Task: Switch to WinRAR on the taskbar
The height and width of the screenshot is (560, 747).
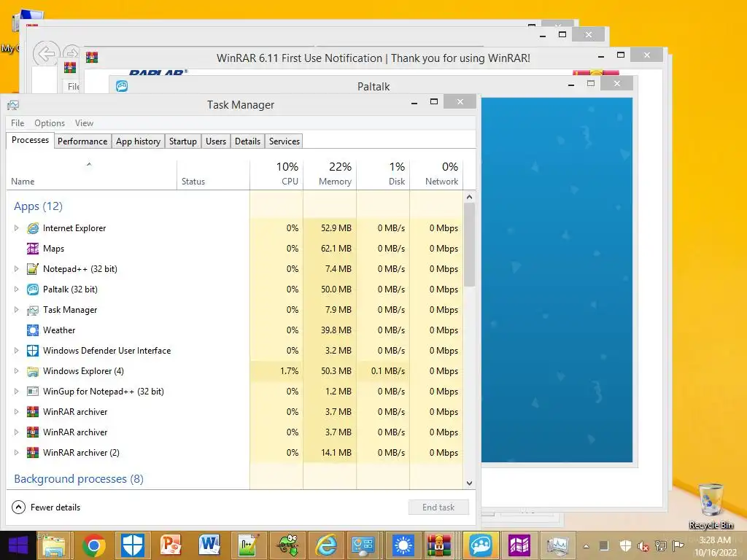Action: click(x=440, y=545)
